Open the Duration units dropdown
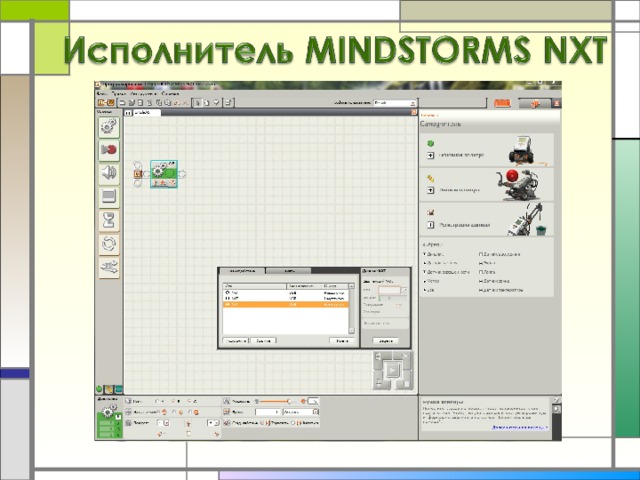 pos(300,412)
